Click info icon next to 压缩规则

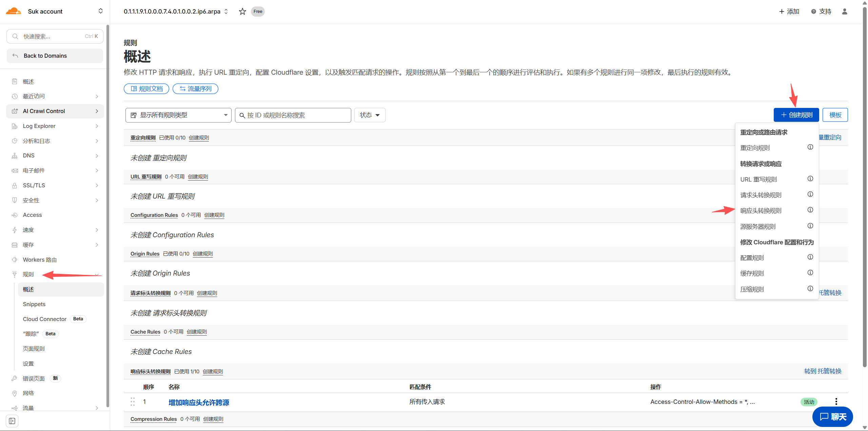coord(810,289)
